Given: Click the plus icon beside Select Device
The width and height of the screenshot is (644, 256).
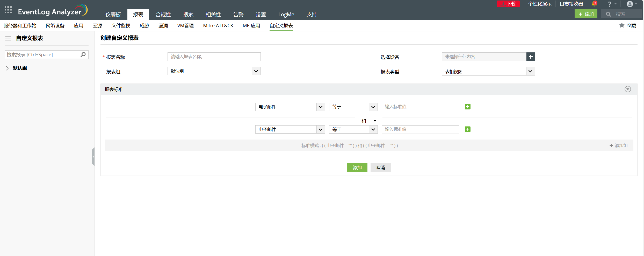Looking at the screenshot, I should 531,57.
